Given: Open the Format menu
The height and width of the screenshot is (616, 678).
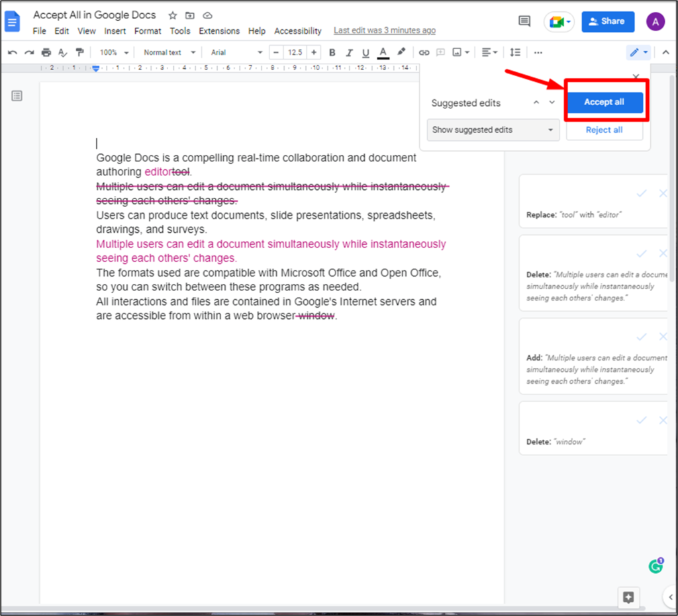Looking at the screenshot, I should click(x=148, y=31).
